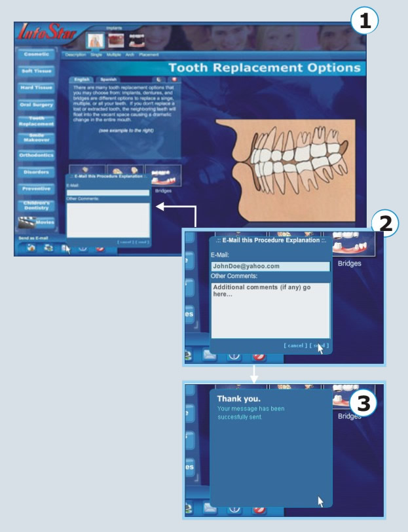Click the info icon below filled-in e-mail dialog

coord(234,356)
